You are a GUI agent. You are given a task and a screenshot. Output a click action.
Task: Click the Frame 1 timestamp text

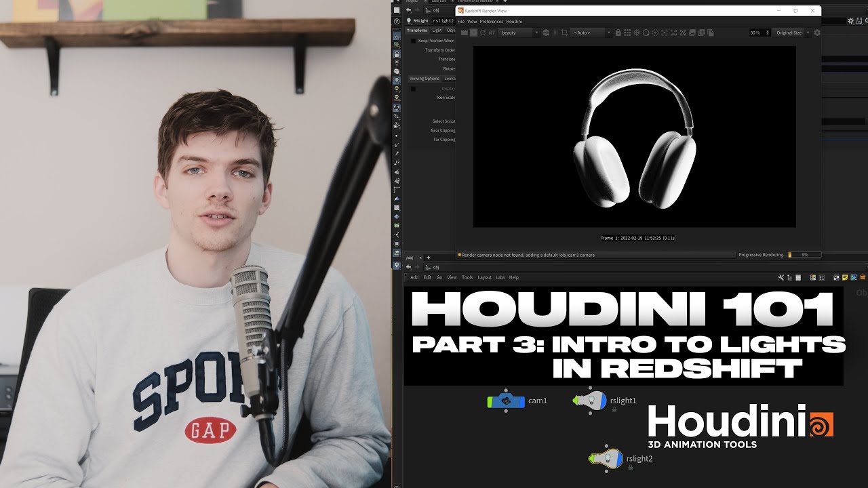click(638, 238)
